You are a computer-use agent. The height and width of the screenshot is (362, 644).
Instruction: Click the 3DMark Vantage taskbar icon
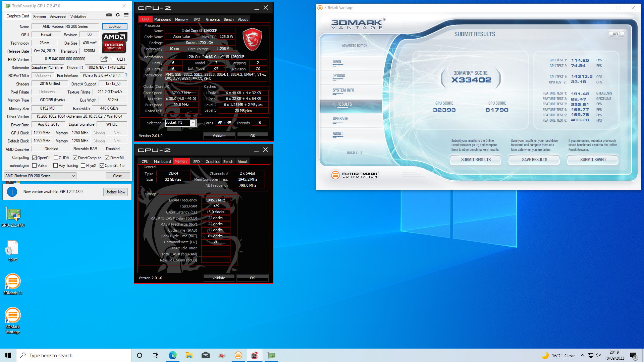pos(238,355)
